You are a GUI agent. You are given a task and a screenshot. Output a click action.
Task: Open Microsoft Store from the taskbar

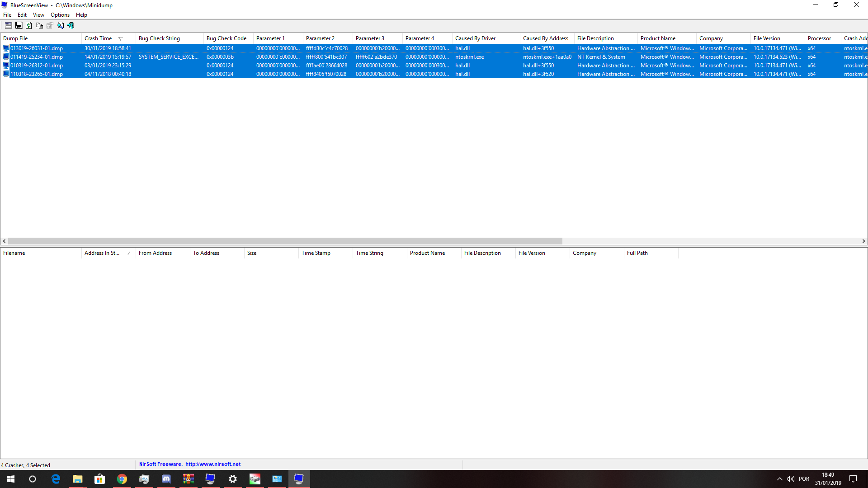tap(99, 479)
